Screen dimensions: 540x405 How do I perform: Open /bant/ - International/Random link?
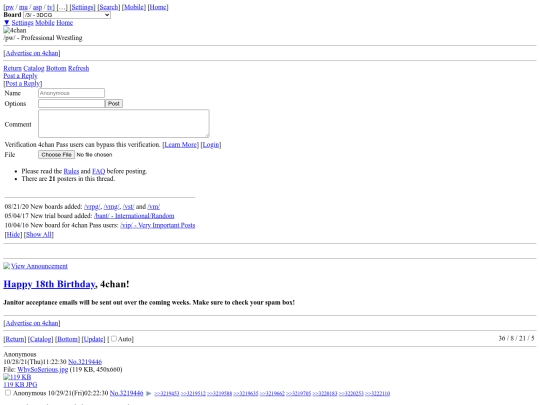(134, 216)
